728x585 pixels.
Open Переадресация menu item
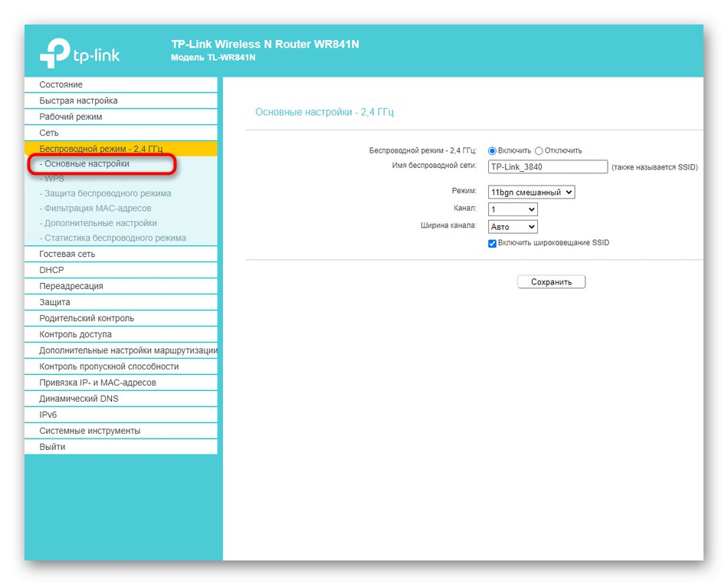click(121, 286)
